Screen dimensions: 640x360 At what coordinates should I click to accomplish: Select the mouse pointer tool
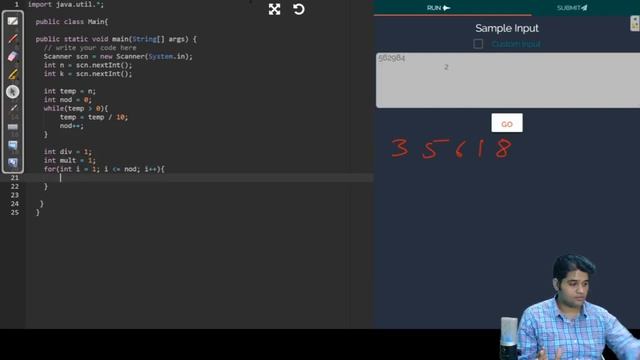[x=13, y=92]
